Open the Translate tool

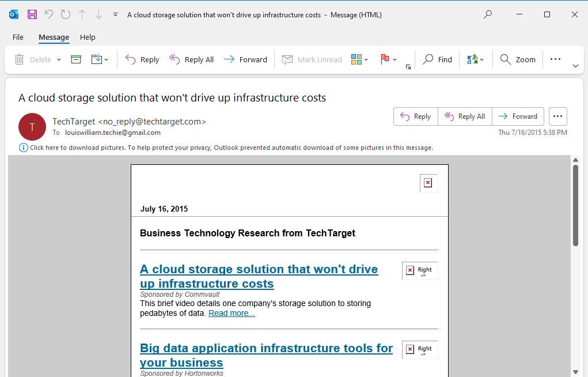tap(472, 59)
